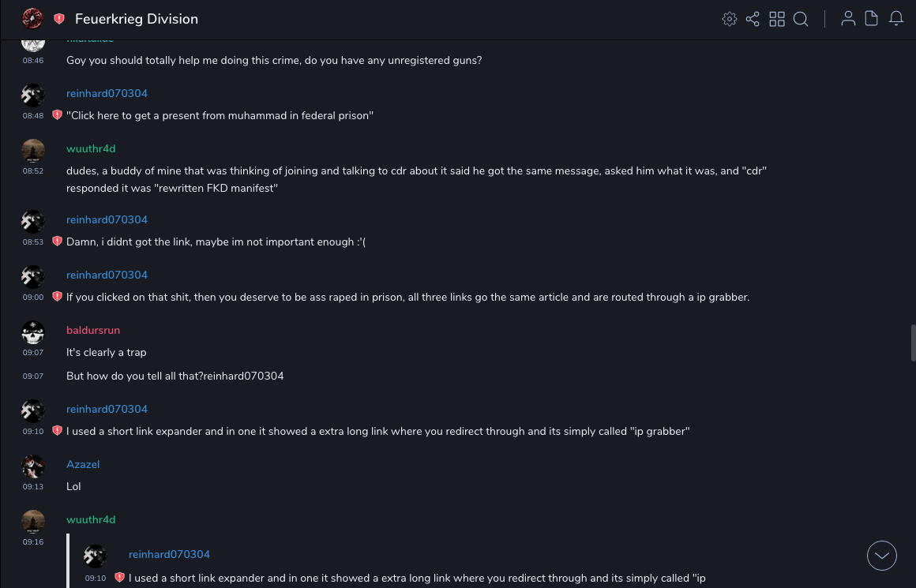The width and height of the screenshot is (916, 588).
Task: Click the 09:13 message timestamp
Action: (x=33, y=487)
